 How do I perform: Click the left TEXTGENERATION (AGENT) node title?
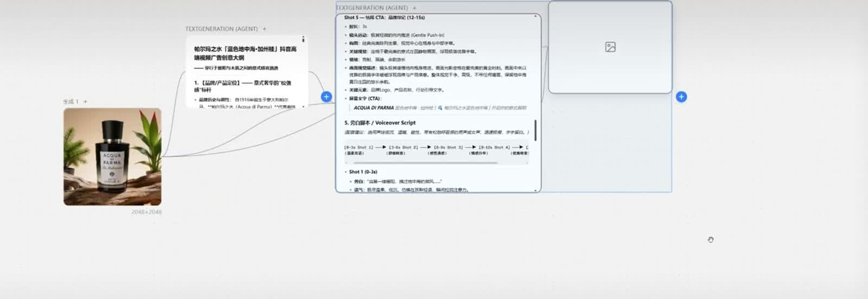(x=221, y=29)
